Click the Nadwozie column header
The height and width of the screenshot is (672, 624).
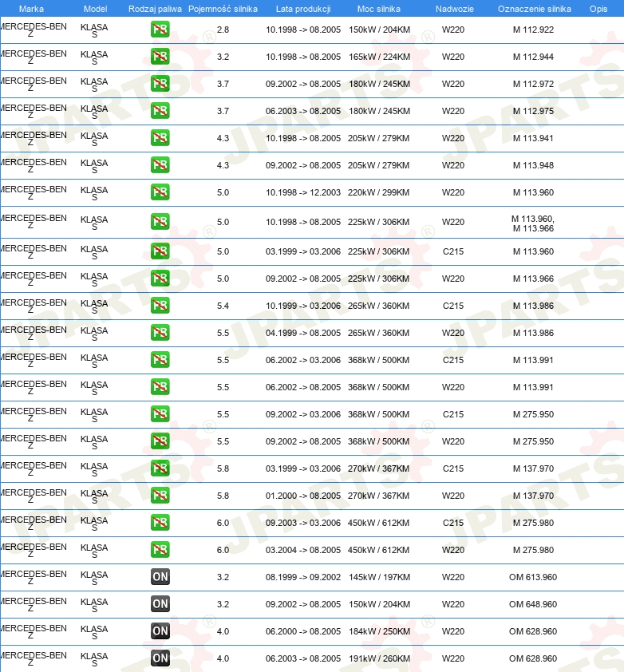click(x=454, y=9)
